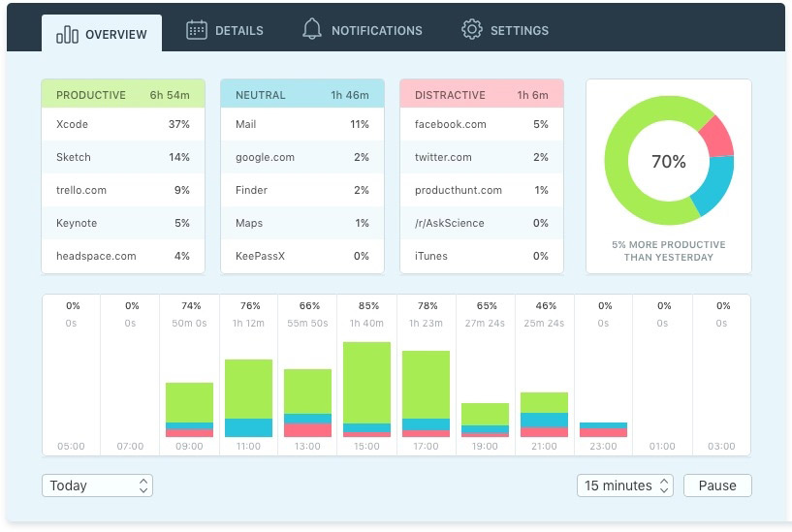Click the pink distractive donut chart segment
This screenshot has height=532, width=792.
pos(718,137)
